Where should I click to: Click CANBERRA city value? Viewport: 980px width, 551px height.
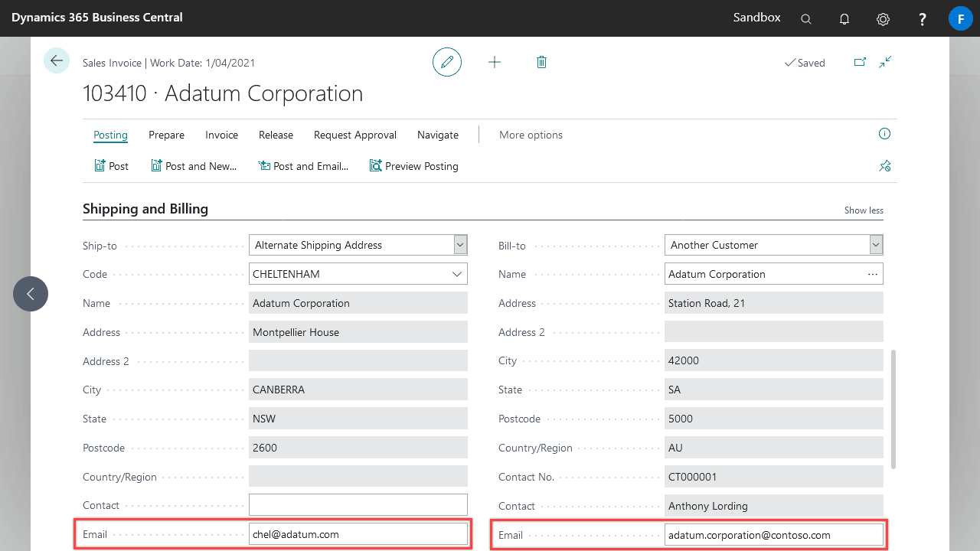click(x=358, y=390)
